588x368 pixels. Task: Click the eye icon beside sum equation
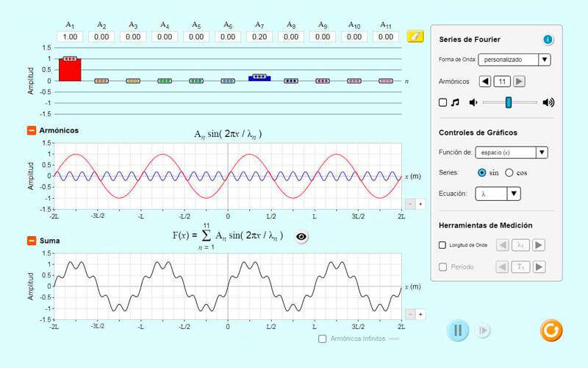click(x=301, y=236)
